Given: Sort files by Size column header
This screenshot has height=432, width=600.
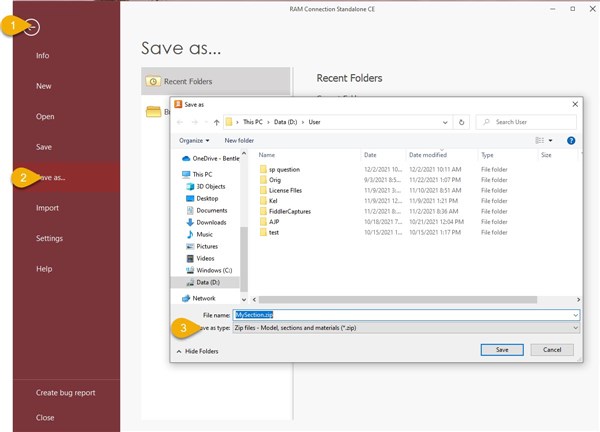Looking at the screenshot, I should (x=546, y=155).
